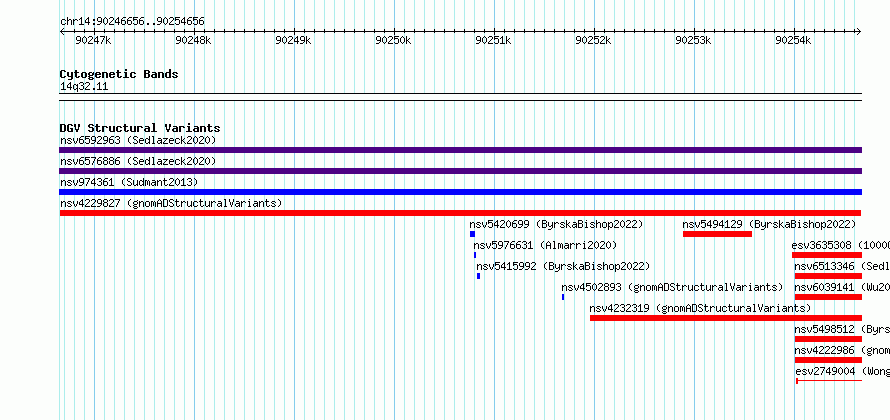The image size is (890, 420).
Task: Click the chr14:90246656..90254656 region label
Action: [x=132, y=22]
